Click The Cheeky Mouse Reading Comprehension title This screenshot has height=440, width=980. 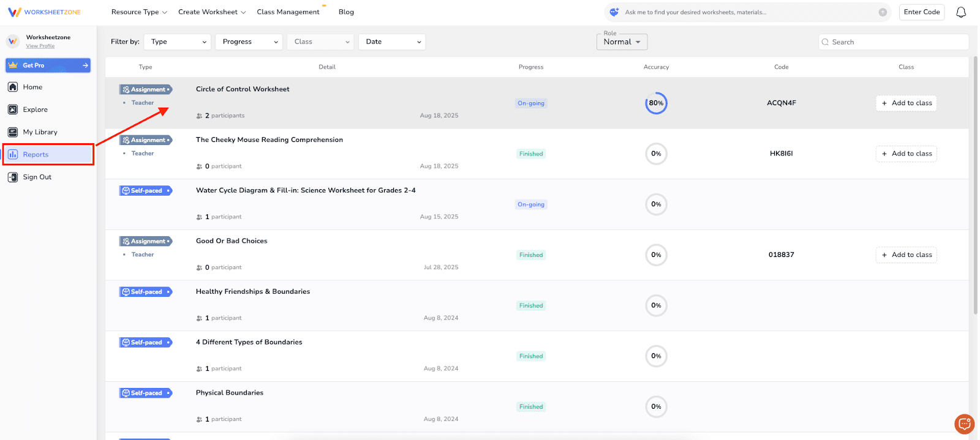click(269, 140)
